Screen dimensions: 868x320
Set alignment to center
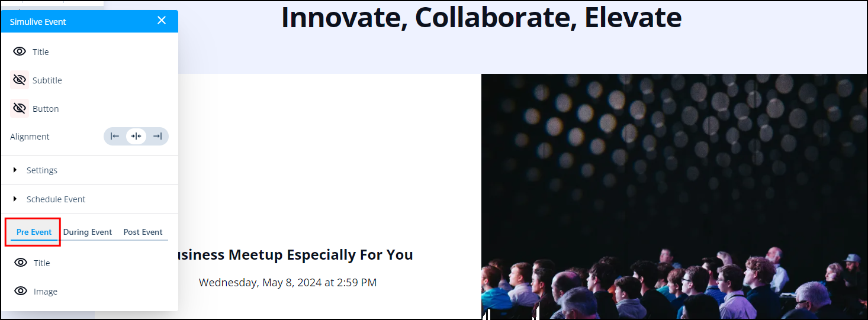136,136
